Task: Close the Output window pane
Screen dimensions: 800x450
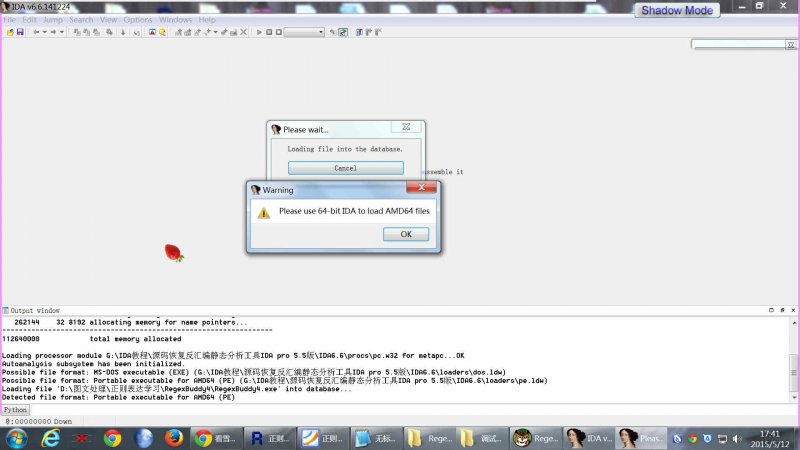Action: 793,310
